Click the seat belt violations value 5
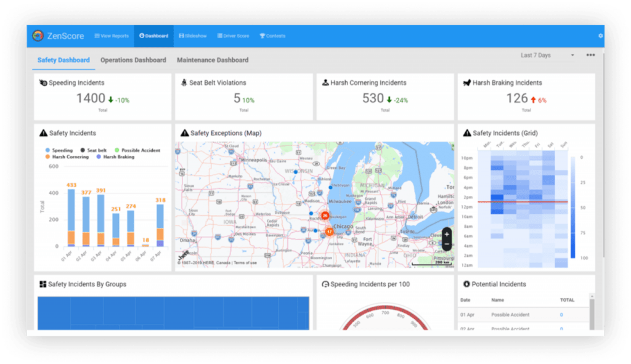The image size is (631, 364). pos(237,98)
